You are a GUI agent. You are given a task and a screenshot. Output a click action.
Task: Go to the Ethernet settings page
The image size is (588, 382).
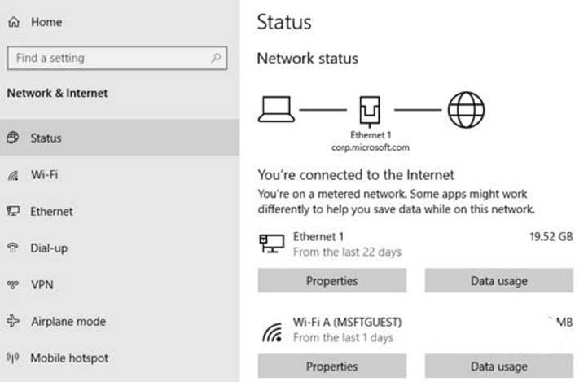51,212
